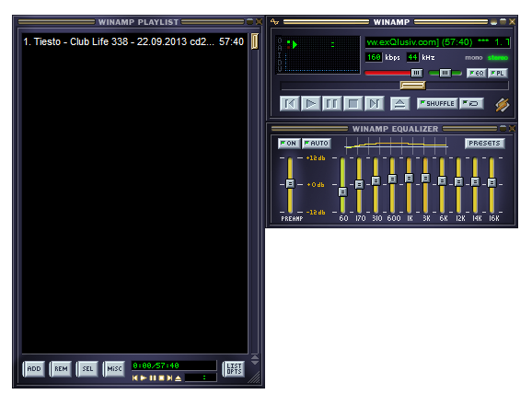Click the scrolling song title display
This screenshot has height=406, width=532.
[438, 42]
